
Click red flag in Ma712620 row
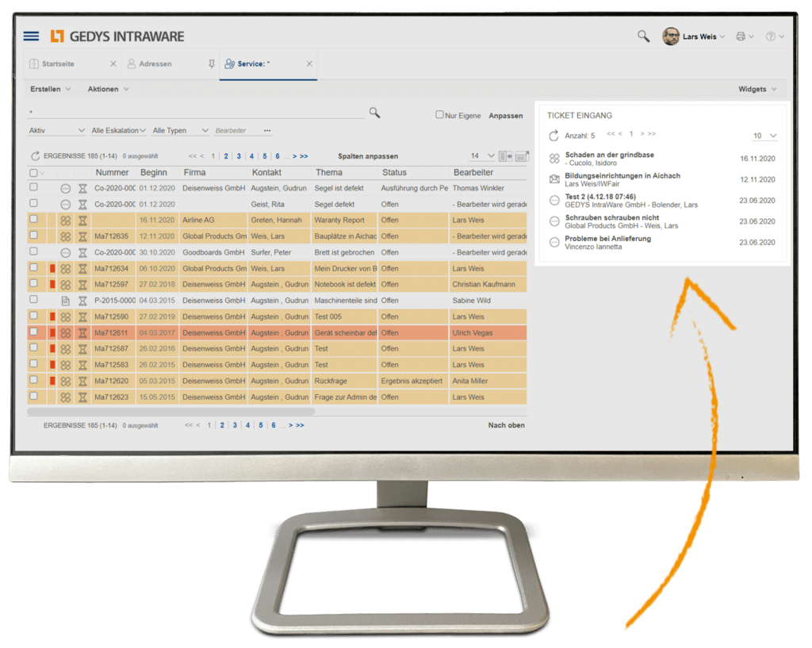pos(52,381)
